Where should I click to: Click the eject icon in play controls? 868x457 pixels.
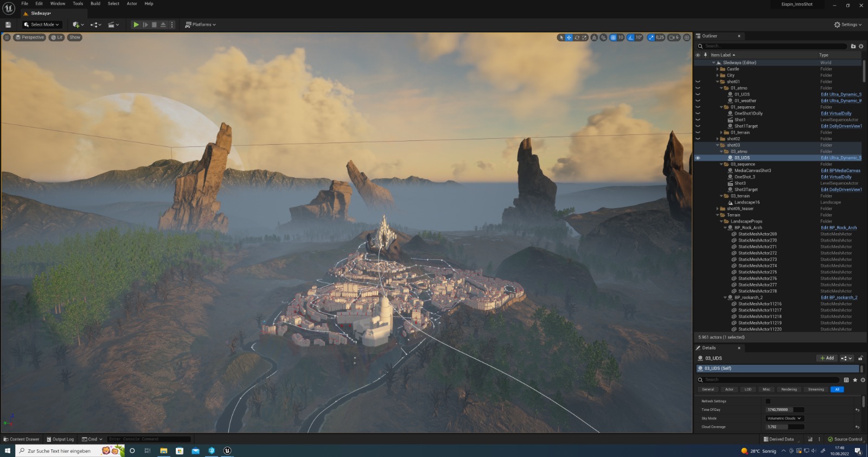tap(163, 24)
